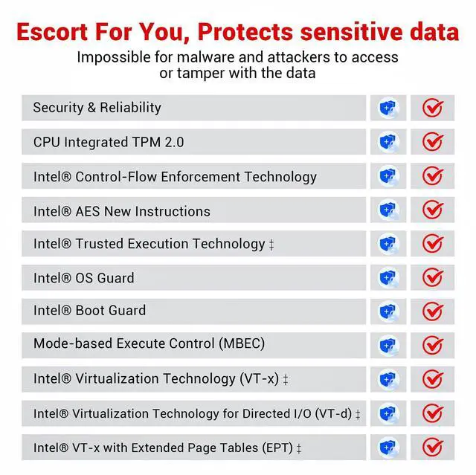This screenshot has width=476, height=475.
Task: Click shield icon for Trusted Execution Technology
Action: point(387,244)
